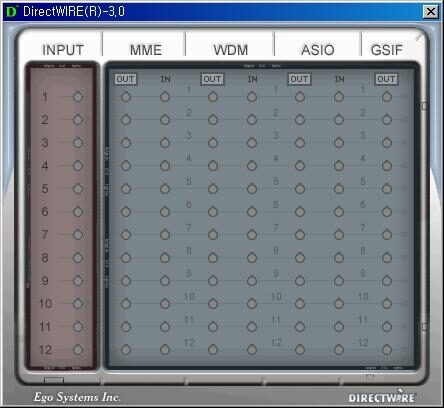Click the INPUT channel 5 node

[x=78, y=189]
